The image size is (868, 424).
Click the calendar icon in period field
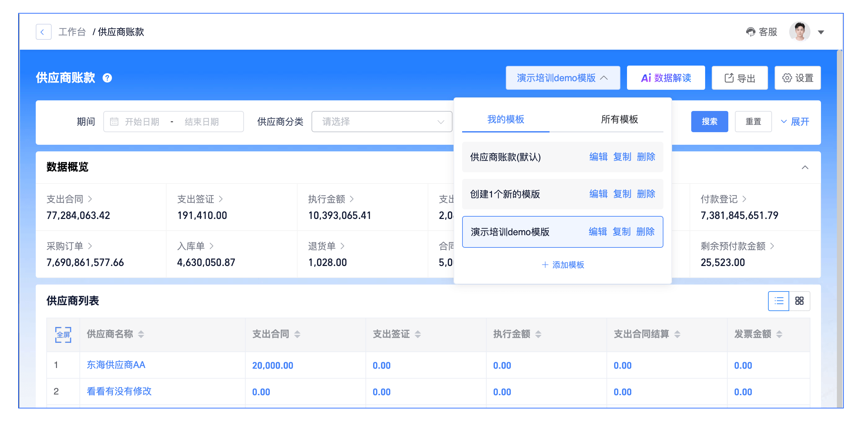pyautogui.click(x=114, y=122)
